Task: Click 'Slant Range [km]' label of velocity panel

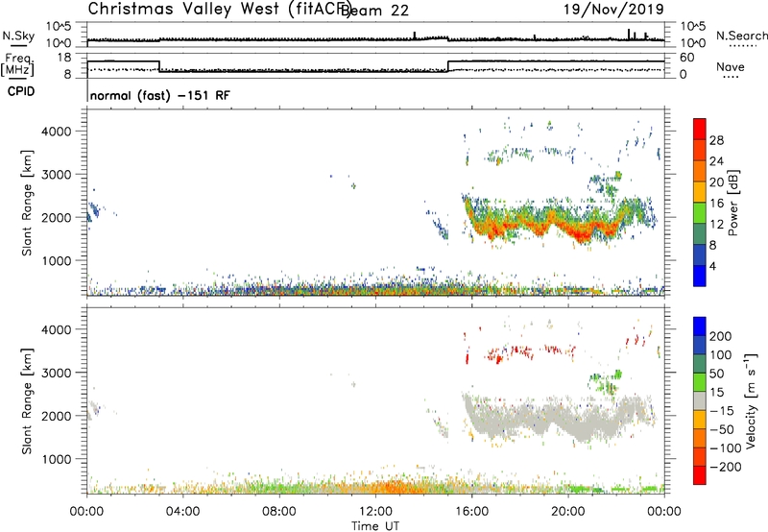Action: click(27, 401)
